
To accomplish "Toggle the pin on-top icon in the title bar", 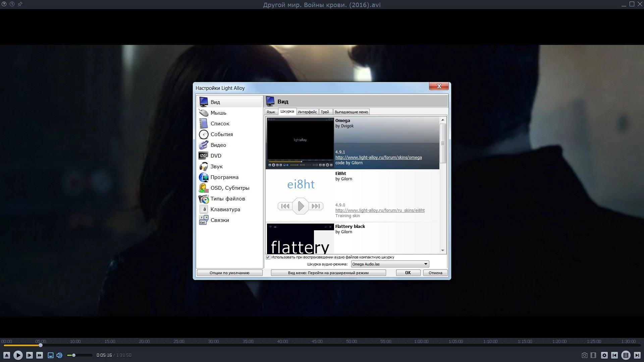I will (20, 4).
